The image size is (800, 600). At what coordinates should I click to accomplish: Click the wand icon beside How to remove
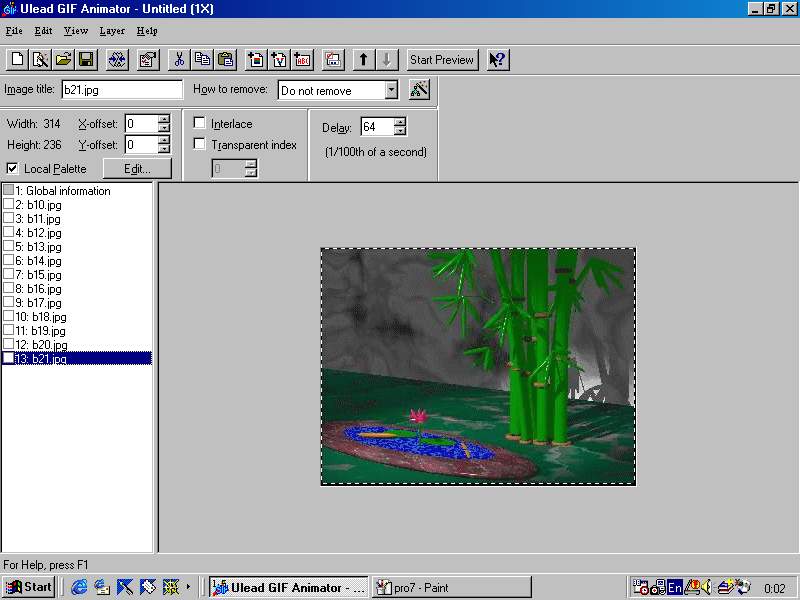pos(419,90)
